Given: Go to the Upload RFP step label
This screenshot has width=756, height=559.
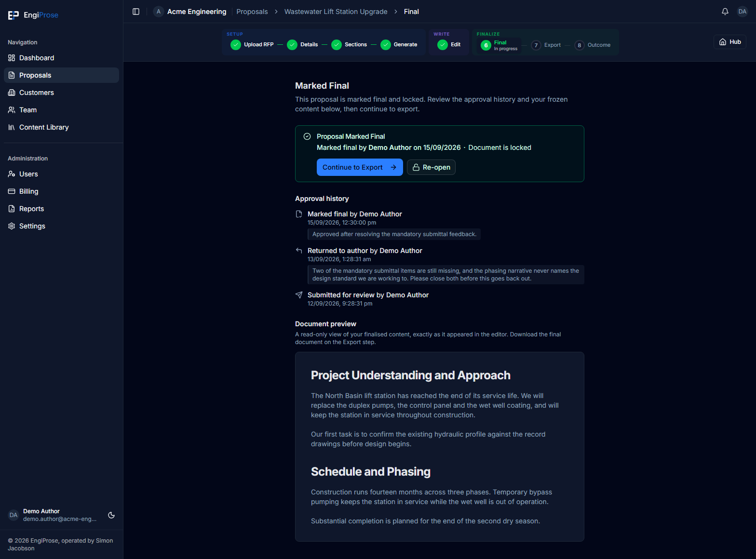Looking at the screenshot, I should pos(259,44).
